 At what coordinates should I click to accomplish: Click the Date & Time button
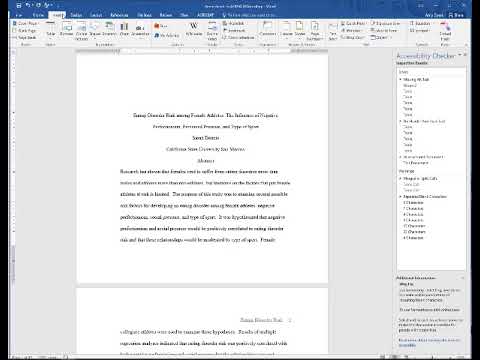click(x=384, y=30)
